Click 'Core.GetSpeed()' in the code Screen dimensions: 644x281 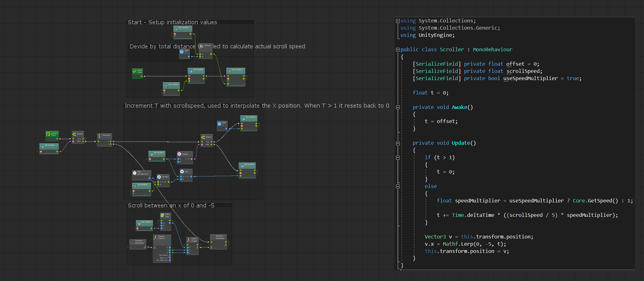click(x=595, y=201)
